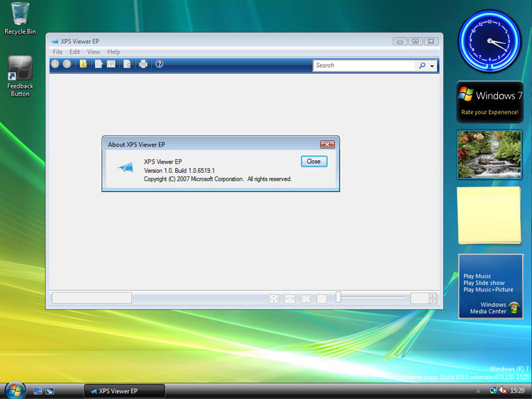Open help with the blue question mark icon
Image resolution: width=532 pixels, height=399 pixels.
tap(159, 64)
